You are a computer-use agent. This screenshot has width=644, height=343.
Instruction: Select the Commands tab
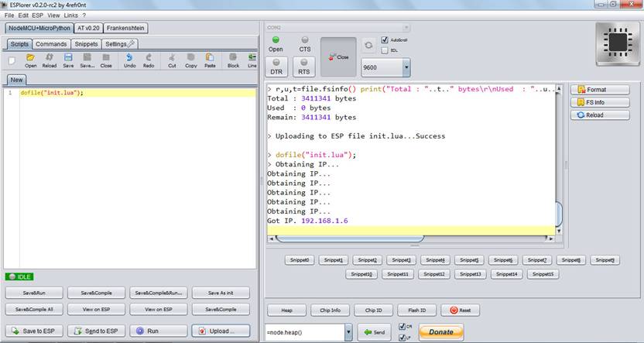[51, 44]
